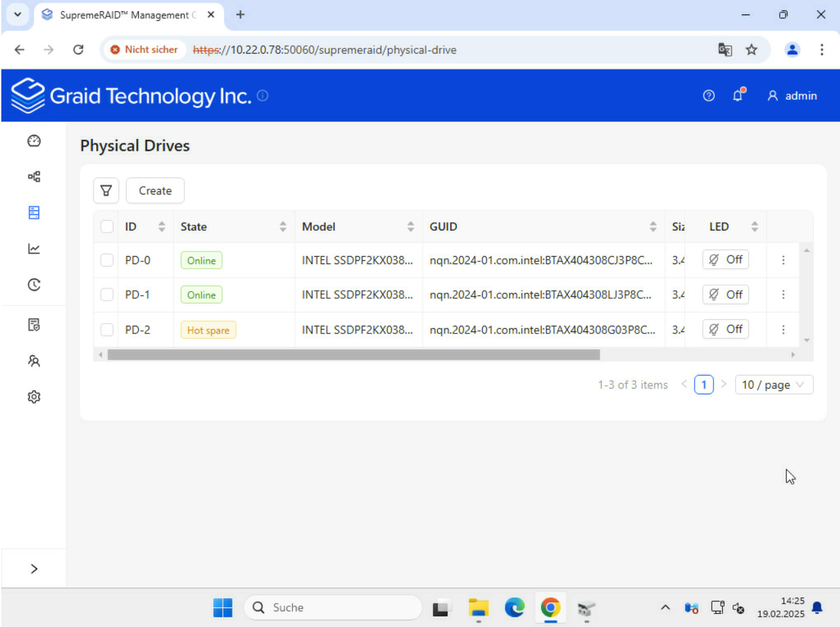Viewport: 840px width, 627px height.
Task: Click the filter funnel button
Action: [x=106, y=191]
